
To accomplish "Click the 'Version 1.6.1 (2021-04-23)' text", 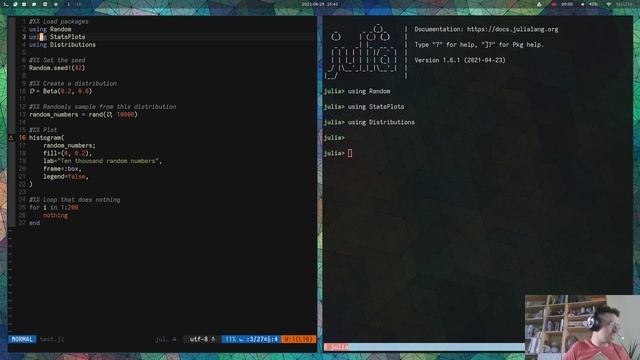I will (460, 60).
